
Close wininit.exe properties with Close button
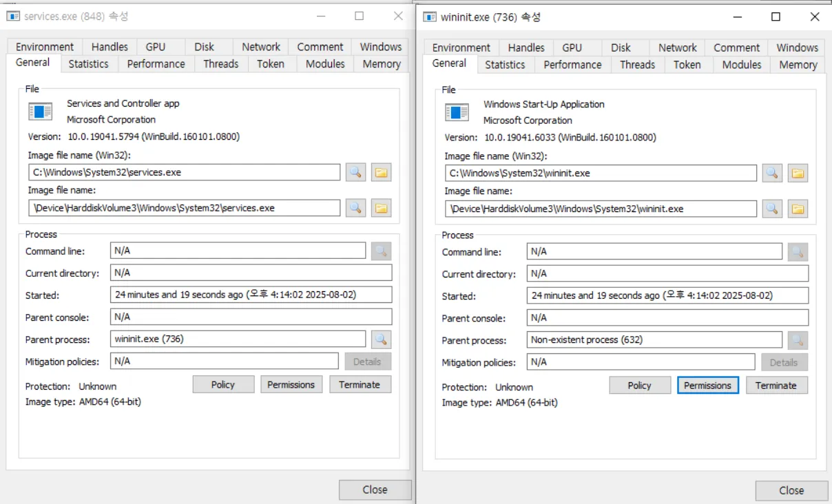[791, 490]
